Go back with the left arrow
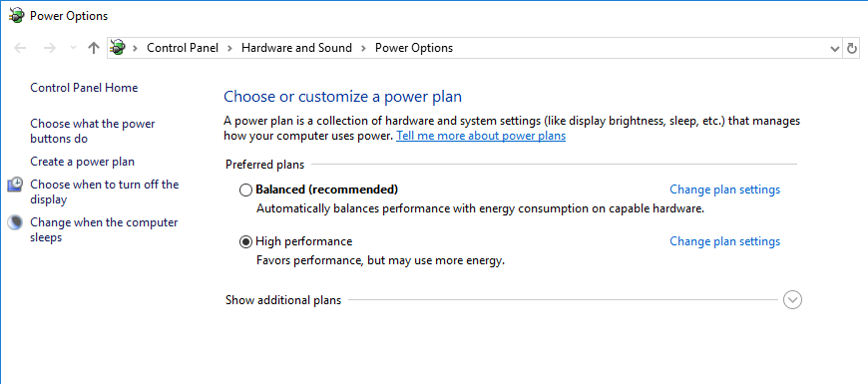The image size is (868, 384). point(21,48)
